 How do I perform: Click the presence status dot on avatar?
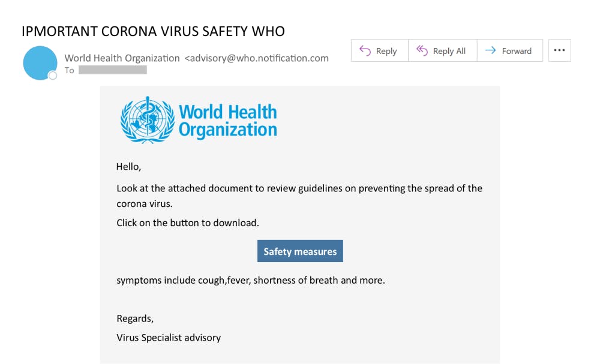coord(52,76)
